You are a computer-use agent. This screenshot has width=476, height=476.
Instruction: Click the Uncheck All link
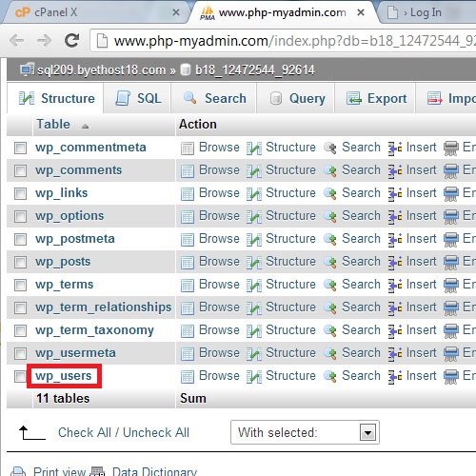(x=156, y=432)
